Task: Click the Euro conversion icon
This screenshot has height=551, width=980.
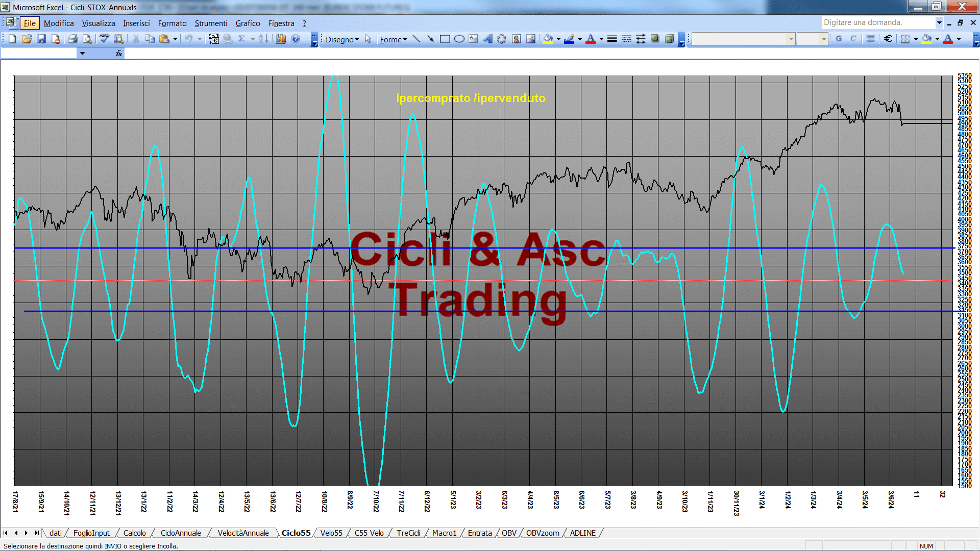Action: (213, 39)
